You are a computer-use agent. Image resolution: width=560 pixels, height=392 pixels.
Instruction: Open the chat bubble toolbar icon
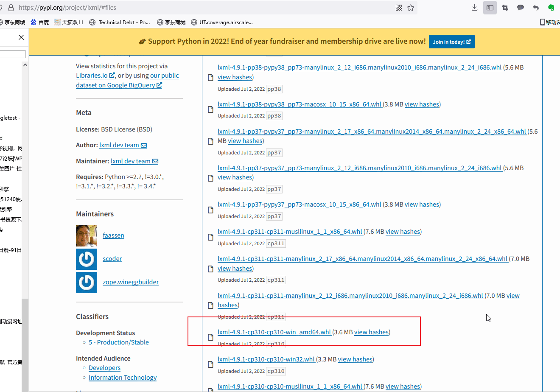(521, 8)
